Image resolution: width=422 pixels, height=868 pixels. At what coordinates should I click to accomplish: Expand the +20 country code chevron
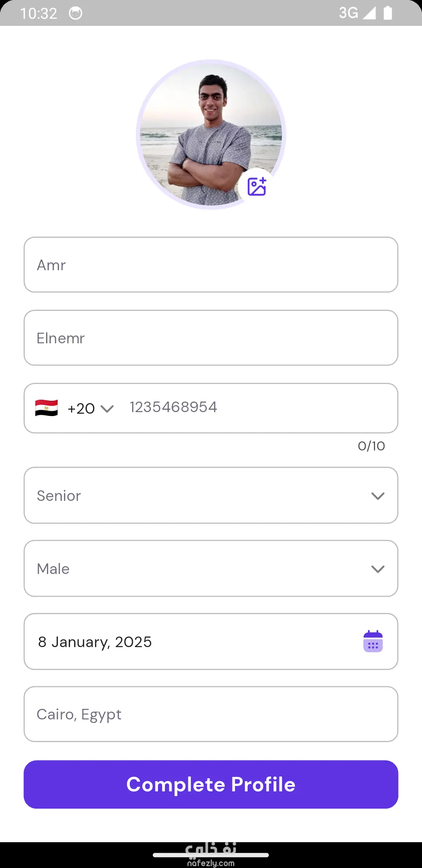(x=107, y=409)
